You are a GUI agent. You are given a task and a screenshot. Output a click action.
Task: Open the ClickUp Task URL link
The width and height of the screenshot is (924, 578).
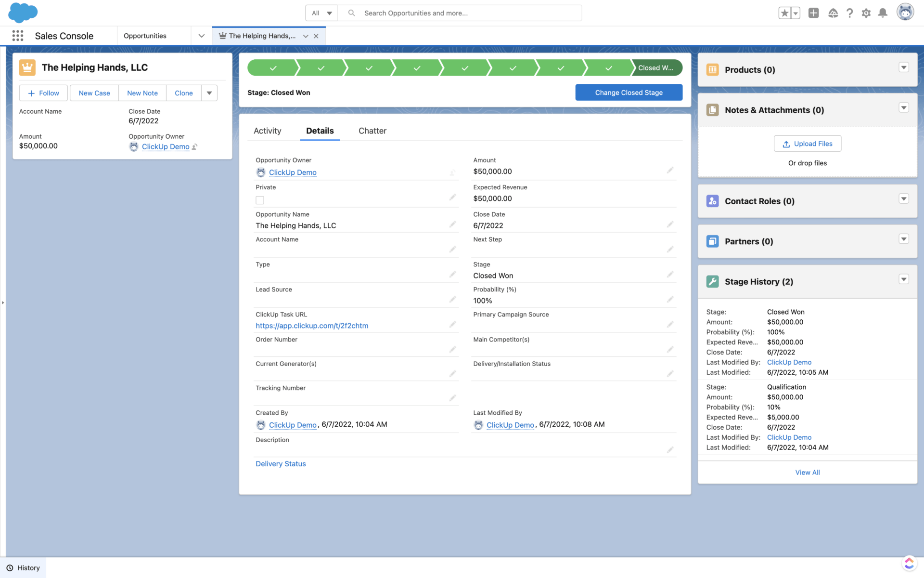(x=312, y=326)
